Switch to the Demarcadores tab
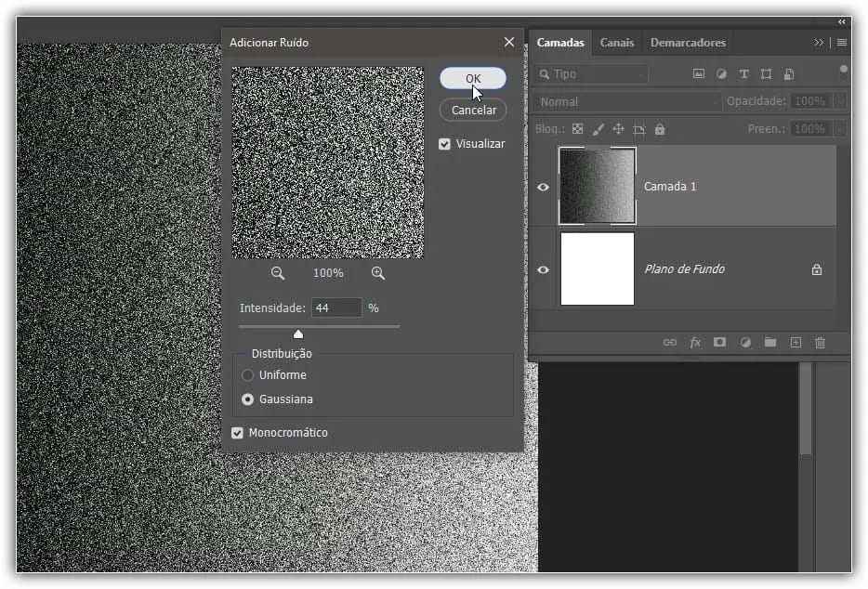The height and width of the screenshot is (589, 868). tap(688, 43)
